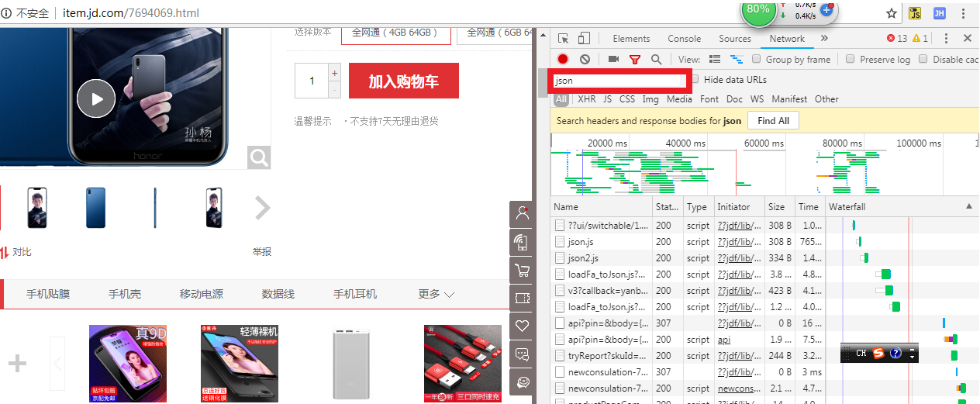Click the capture screenshots camera icon
The image size is (980, 404).
click(613, 59)
